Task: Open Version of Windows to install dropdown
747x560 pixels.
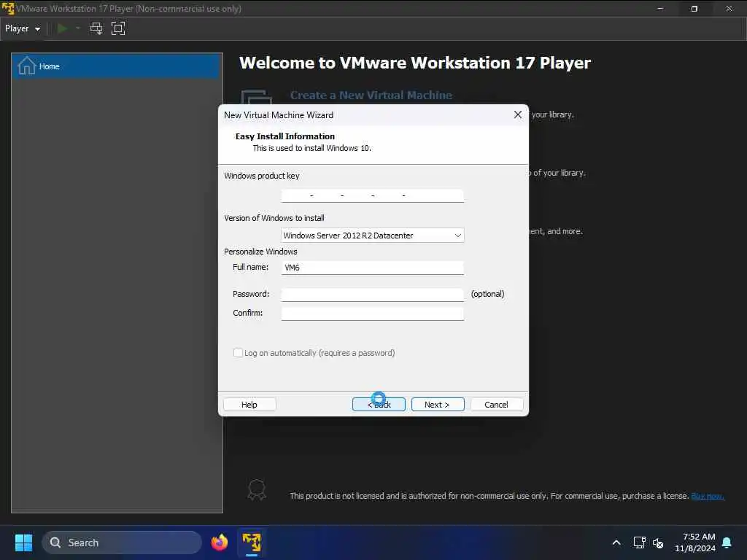Action: 372,236
